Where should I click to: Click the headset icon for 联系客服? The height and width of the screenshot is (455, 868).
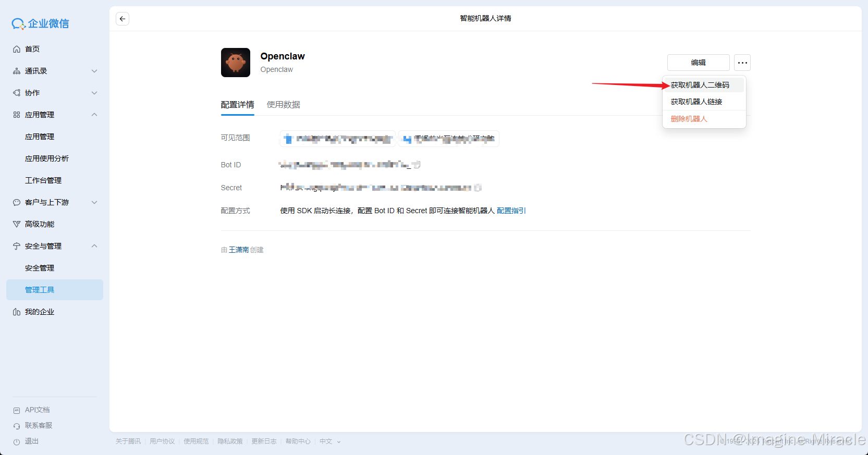click(x=17, y=426)
